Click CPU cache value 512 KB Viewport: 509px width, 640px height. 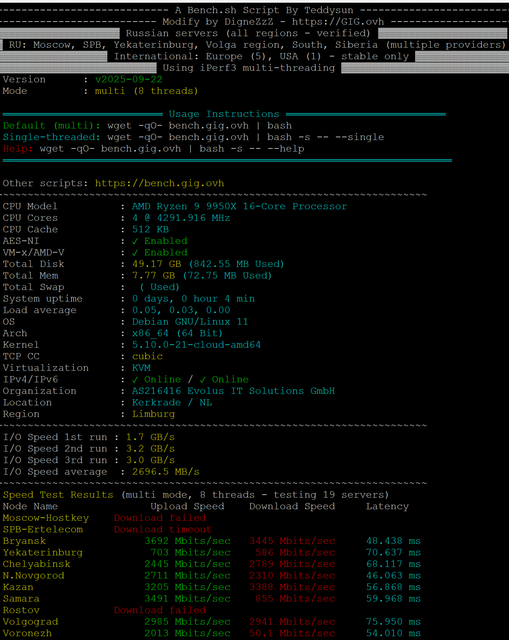coord(150,229)
